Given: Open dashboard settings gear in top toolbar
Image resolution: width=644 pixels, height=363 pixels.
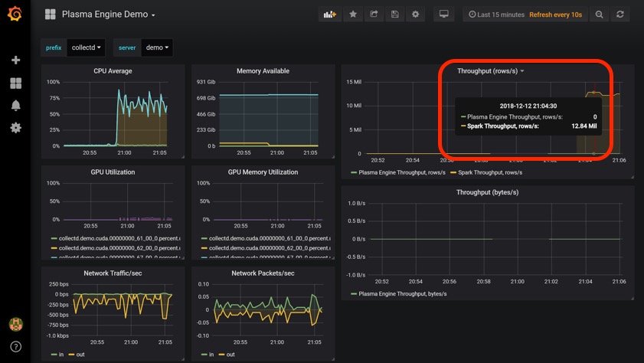Looking at the screenshot, I should pyautogui.click(x=416, y=15).
